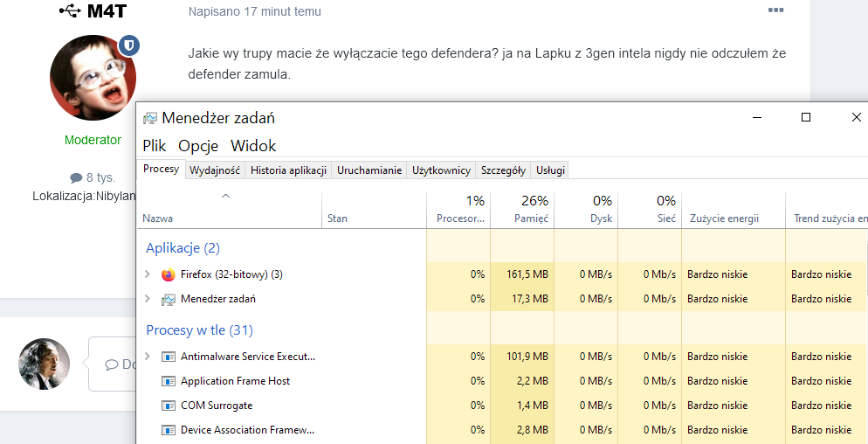Click the Antimalware Service Executable process icon

tap(169, 357)
